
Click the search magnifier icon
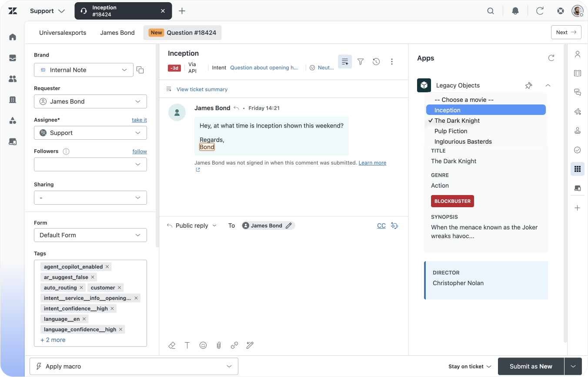tap(491, 11)
